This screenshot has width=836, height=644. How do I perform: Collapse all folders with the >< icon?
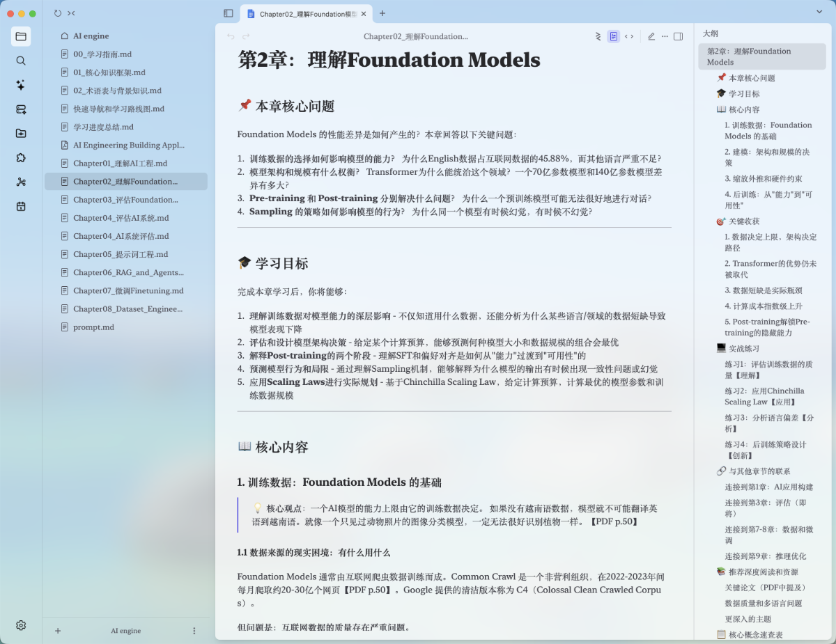coord(71,13)
